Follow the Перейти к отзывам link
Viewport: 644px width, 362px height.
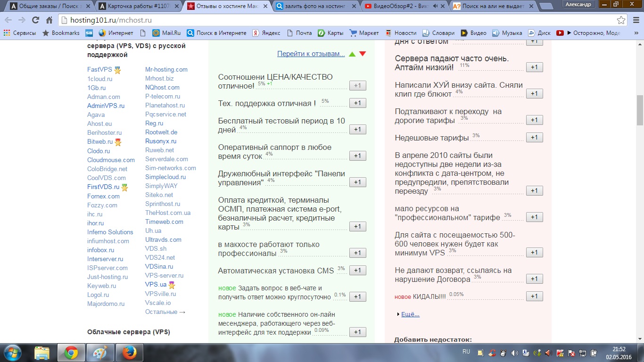311,54
